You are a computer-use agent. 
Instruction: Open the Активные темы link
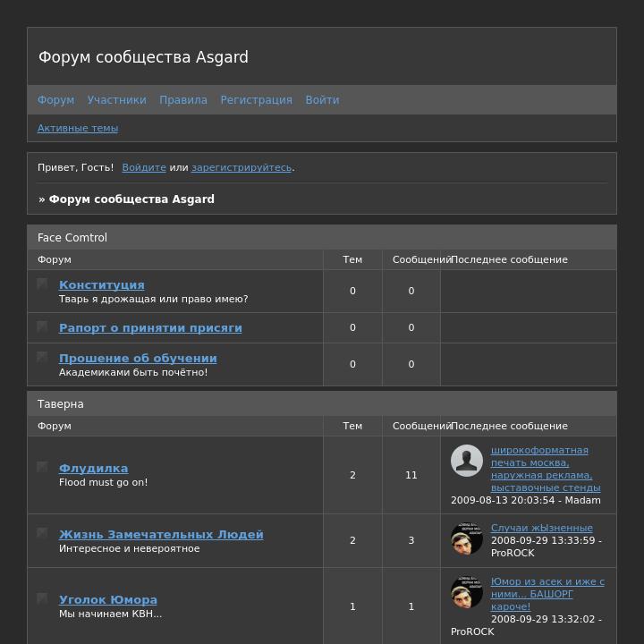78,128
